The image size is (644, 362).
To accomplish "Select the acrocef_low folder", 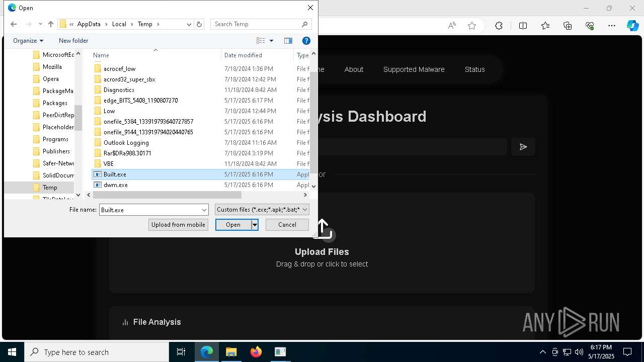I will pyautogui.click(x=119, y=69).
